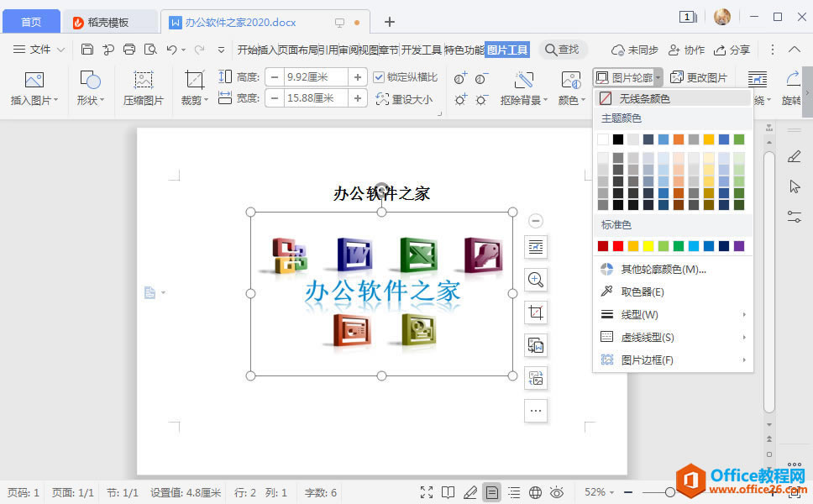Image resolution: width=813 pixels, height=504 pixels.
Task: Click the Rotate (旋转) icon in ribbon
Action: pyautogui.click(x=794, y=79)
